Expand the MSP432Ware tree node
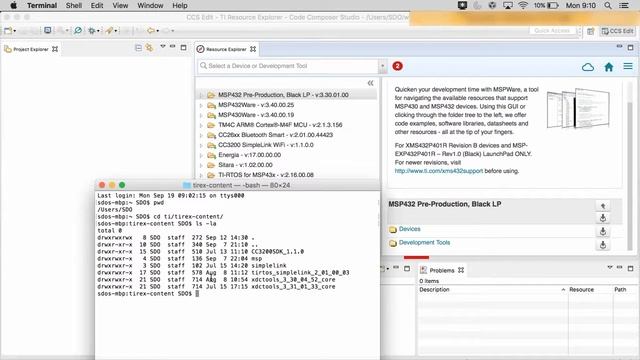This screenshot has height=360, width=640. coord(201,105)
